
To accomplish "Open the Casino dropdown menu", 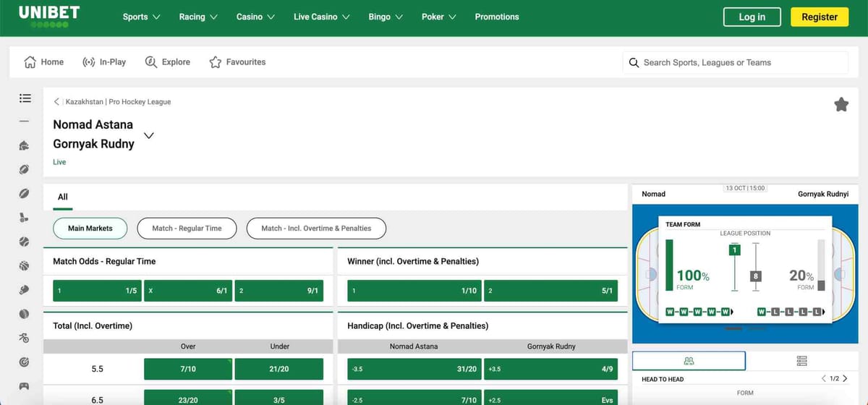I will click(x=255, y=17).
